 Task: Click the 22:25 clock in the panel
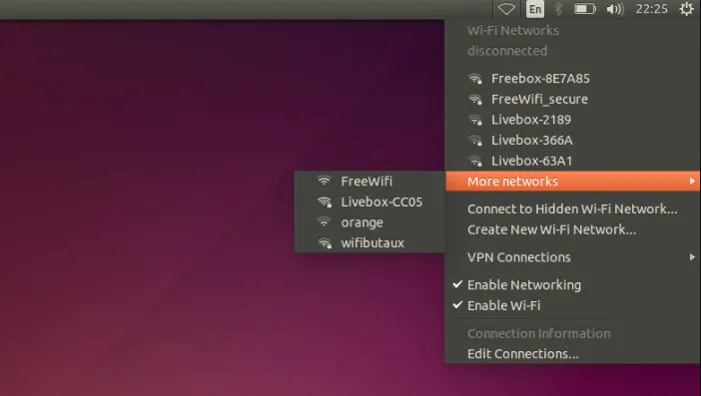(x=651, y=9)
